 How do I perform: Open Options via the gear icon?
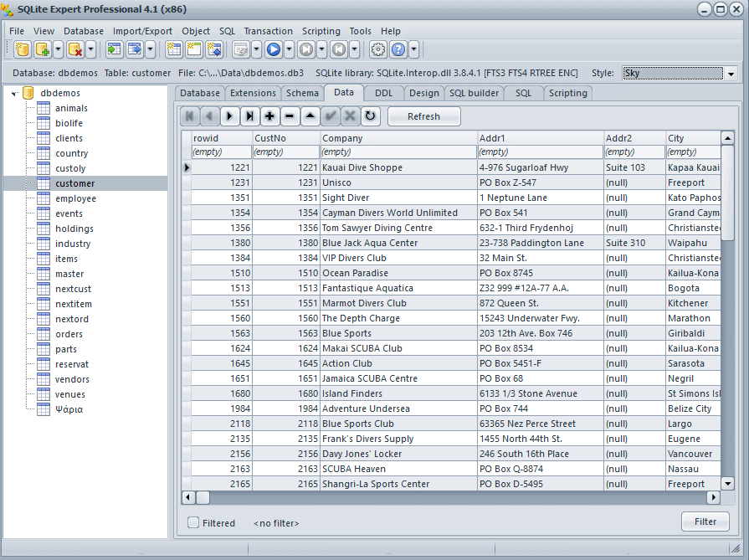coord(377,49)
